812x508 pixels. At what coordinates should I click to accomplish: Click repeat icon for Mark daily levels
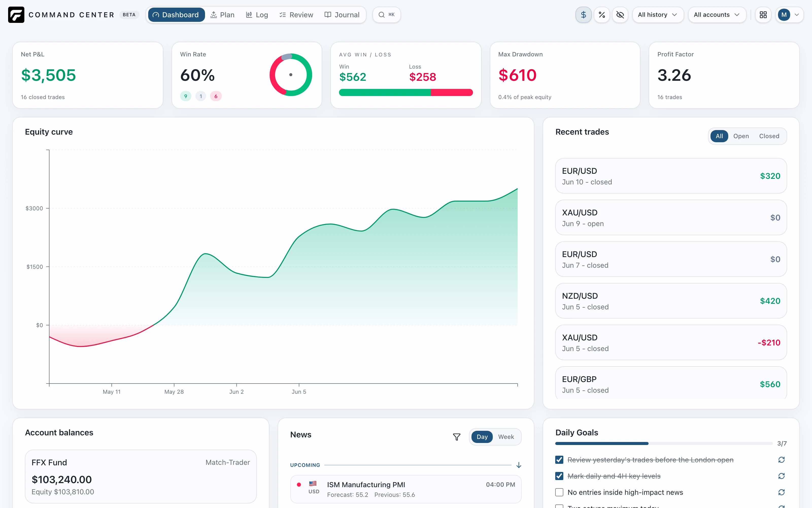tap(782, 476)
